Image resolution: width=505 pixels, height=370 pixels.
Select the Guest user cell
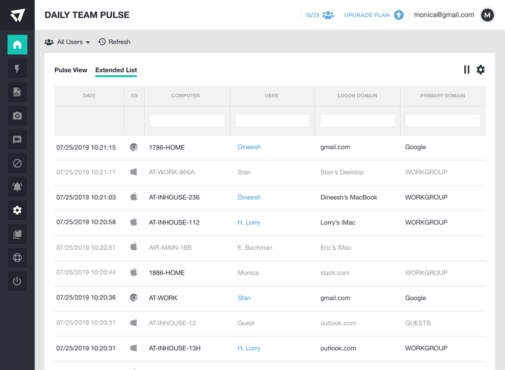(246, 323)
